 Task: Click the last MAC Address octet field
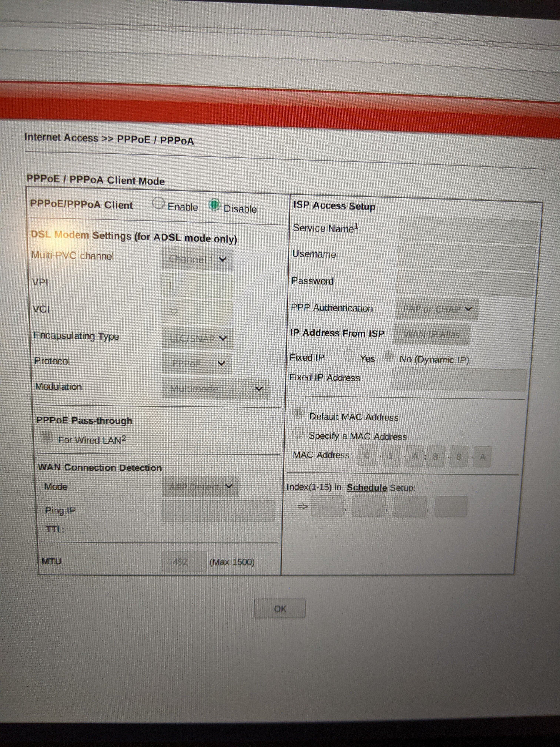482,457
